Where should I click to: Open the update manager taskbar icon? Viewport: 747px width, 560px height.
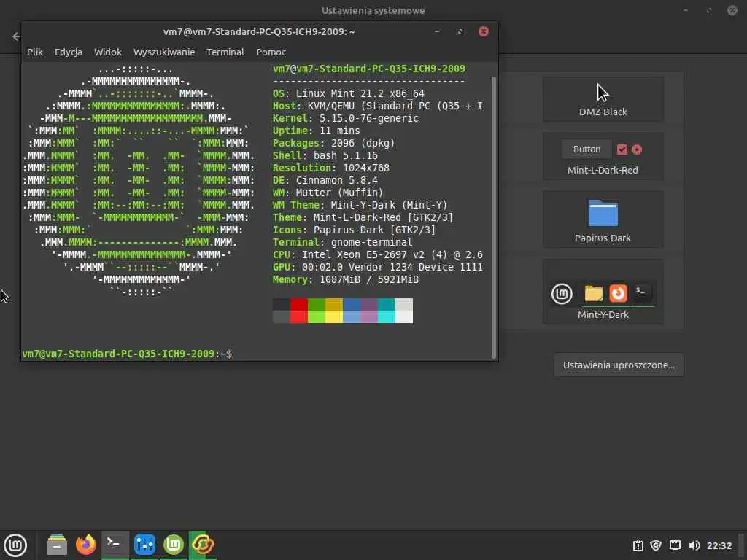203,544
